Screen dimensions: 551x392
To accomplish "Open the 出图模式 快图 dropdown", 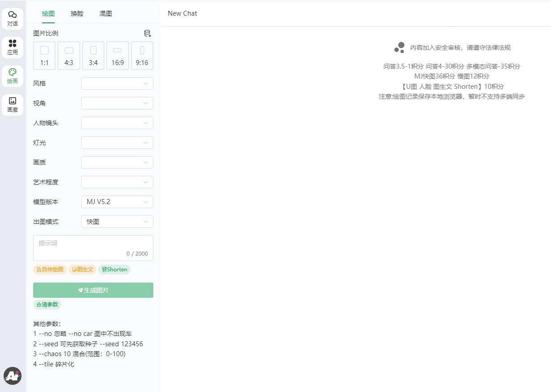I will (x=117, y=222).
